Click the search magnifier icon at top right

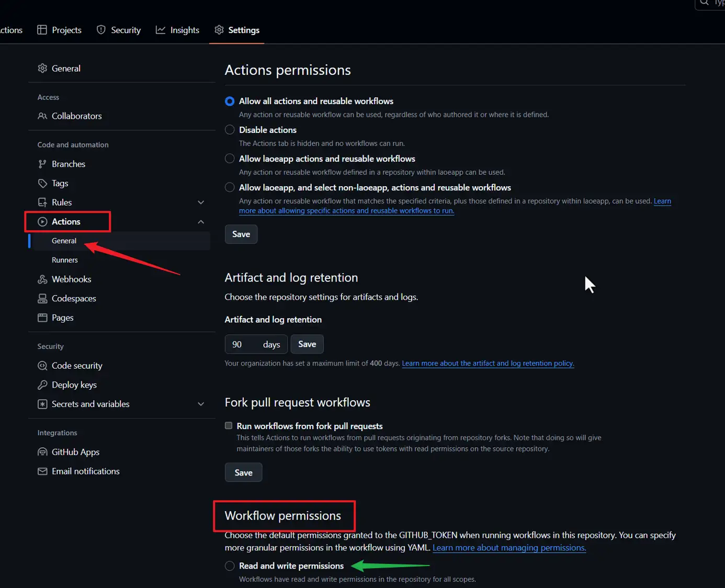pos(705,2)
